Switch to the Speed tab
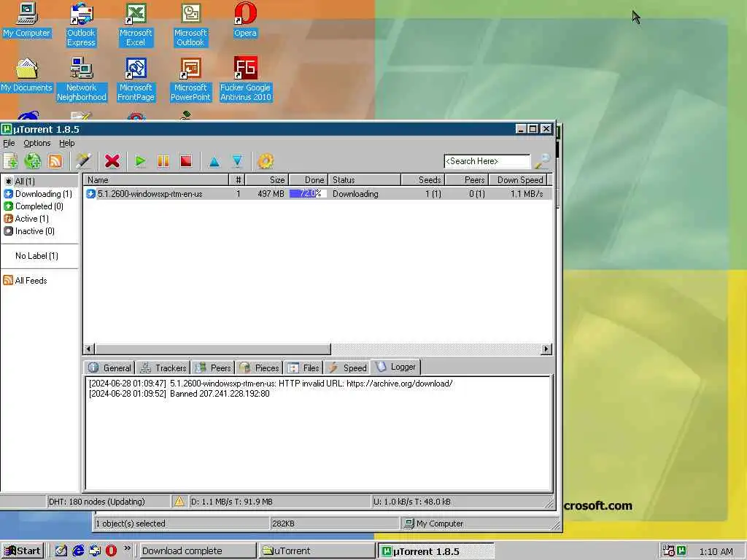Viewport: 747px width, 560px height. [x=348, y=368]
